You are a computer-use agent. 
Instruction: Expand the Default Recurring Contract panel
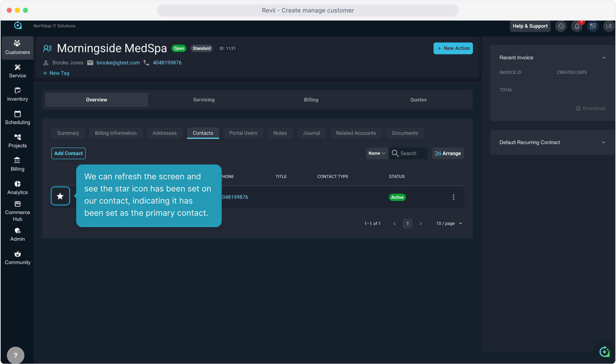point(604,143)
